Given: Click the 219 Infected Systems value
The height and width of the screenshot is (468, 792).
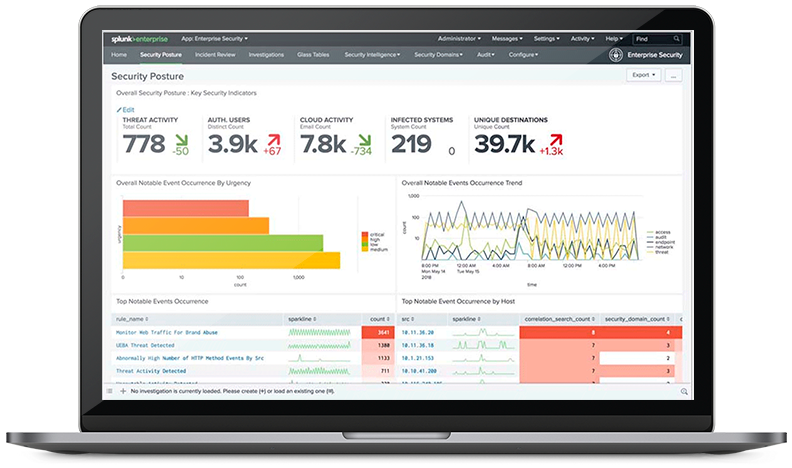Looking at the screenshot, I should [x=412, y=144].
